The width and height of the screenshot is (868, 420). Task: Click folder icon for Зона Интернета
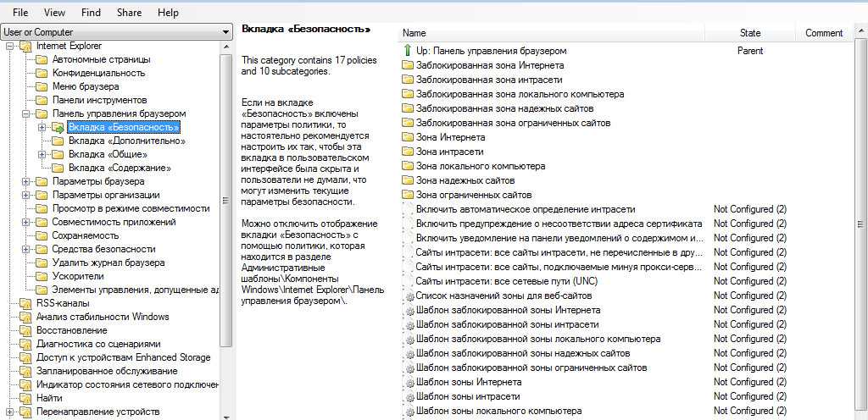pyautogui.click(x=407, y=137)
